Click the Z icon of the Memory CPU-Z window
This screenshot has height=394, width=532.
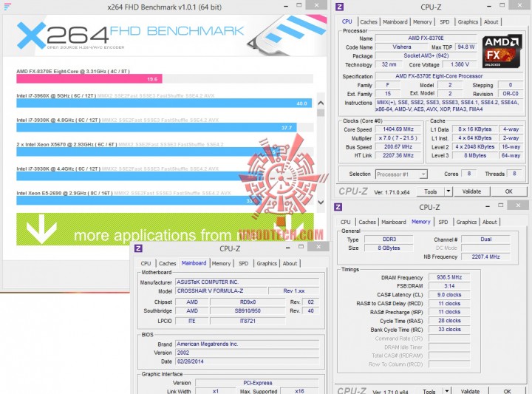pyautogui.click(x=338, y=207)
